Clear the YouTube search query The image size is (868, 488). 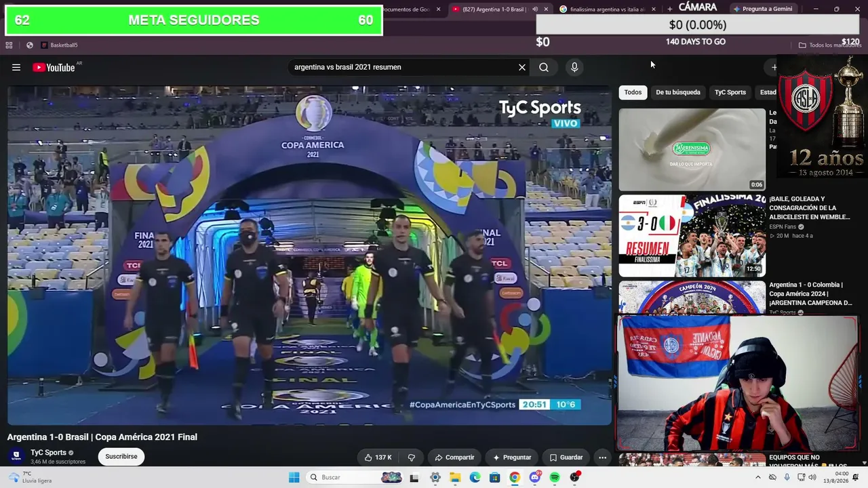point(522,67)
